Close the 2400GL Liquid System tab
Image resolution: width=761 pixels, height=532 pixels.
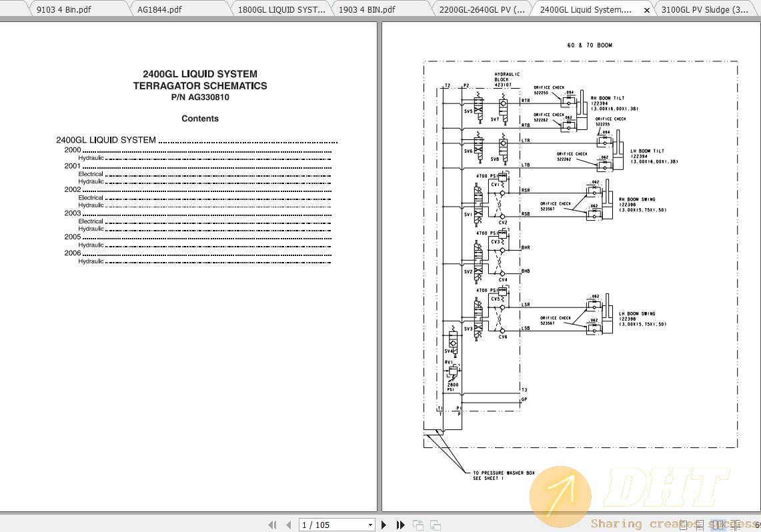[x=646, y=10]
